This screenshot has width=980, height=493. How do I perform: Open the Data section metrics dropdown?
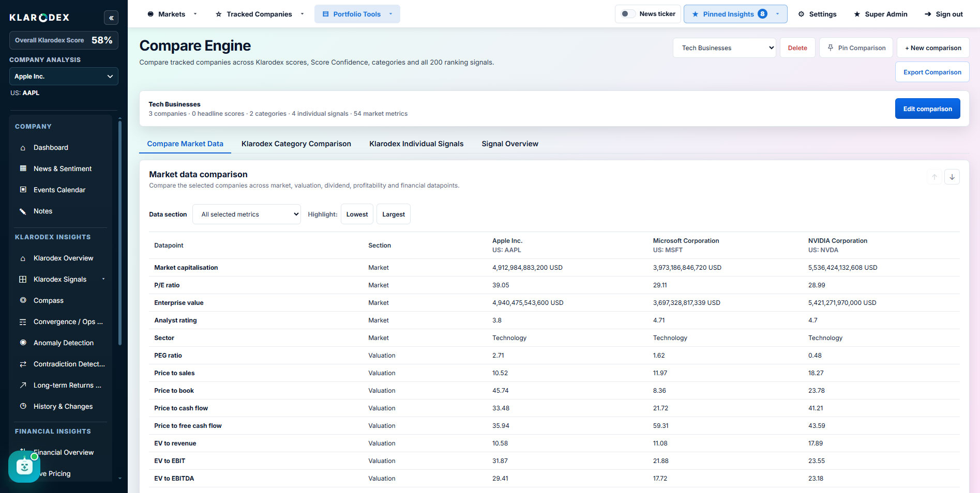pyautogui.click(x=247, y=214)
